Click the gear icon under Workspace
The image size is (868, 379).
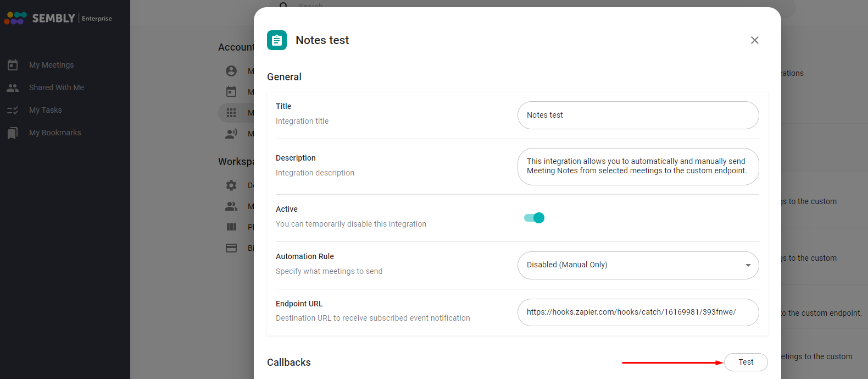(x=231, y=185)
